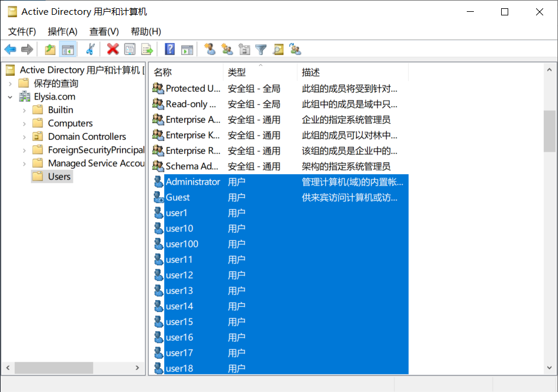Select the Computers folder in tree
Image resolution: width=558 pixels, height=392 pixels.
pos(70,123)
